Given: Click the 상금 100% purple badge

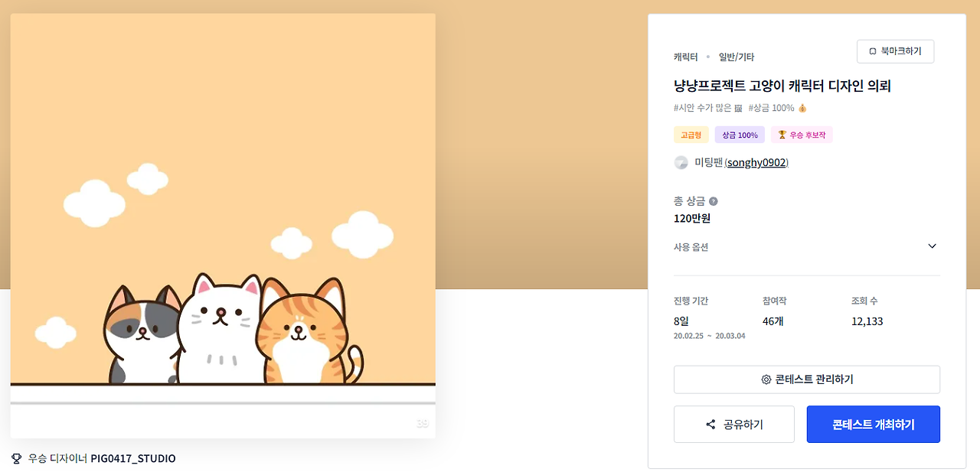Looking at the screenshot, I should click(x=740, y=135).
